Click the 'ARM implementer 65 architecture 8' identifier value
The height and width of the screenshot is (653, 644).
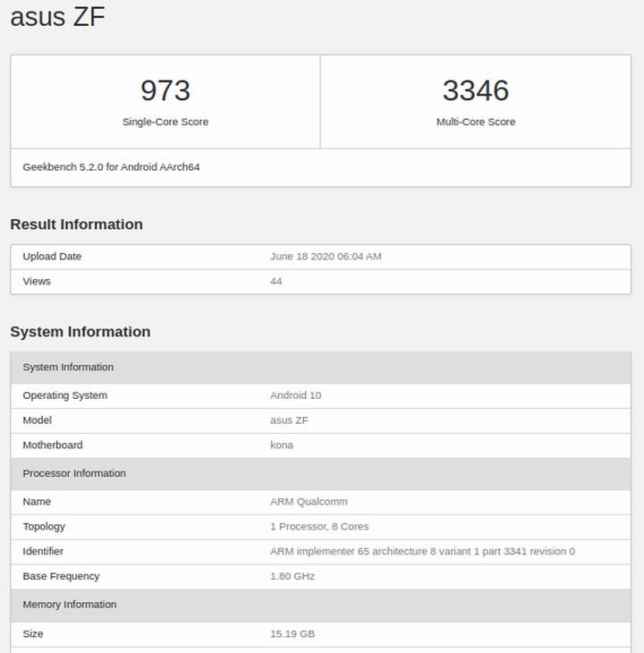point(422,551)
